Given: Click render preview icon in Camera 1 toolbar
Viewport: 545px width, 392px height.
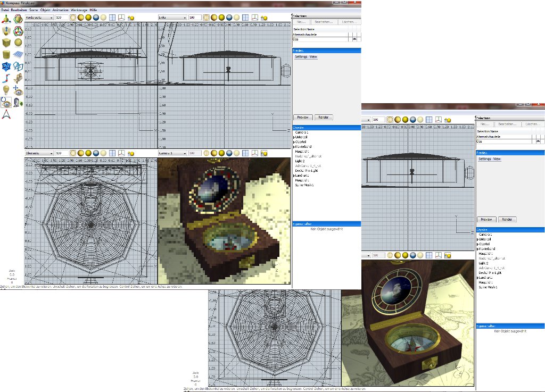Looking at the screenshot, I should click(x=264, y=153).
